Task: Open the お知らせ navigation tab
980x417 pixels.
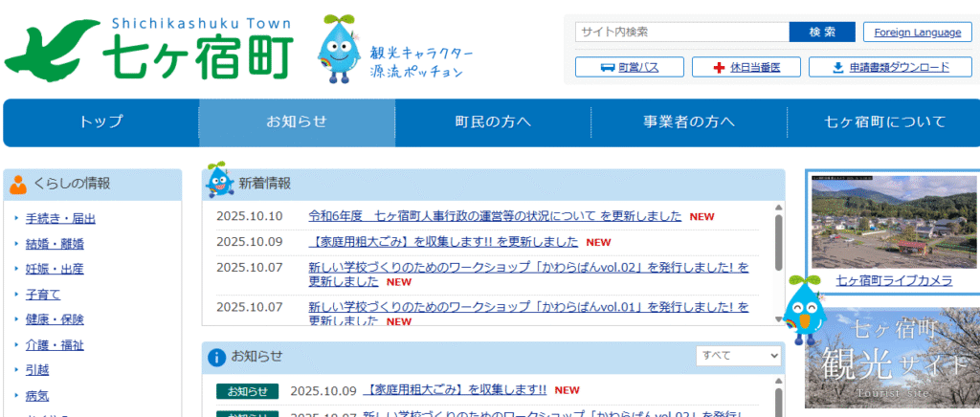Action: (x=297, y=121)
